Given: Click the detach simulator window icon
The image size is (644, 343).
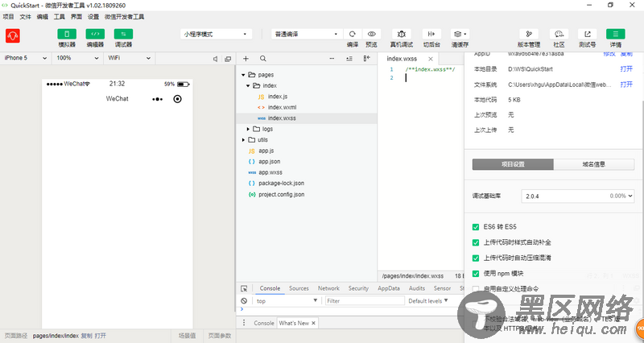Looking at the screenshot, I should tap(228, 59).
